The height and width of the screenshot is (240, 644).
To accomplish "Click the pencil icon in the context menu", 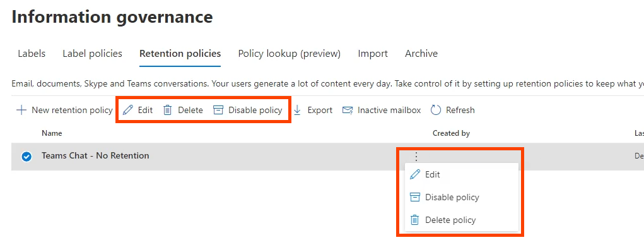I will click(415, 174).
